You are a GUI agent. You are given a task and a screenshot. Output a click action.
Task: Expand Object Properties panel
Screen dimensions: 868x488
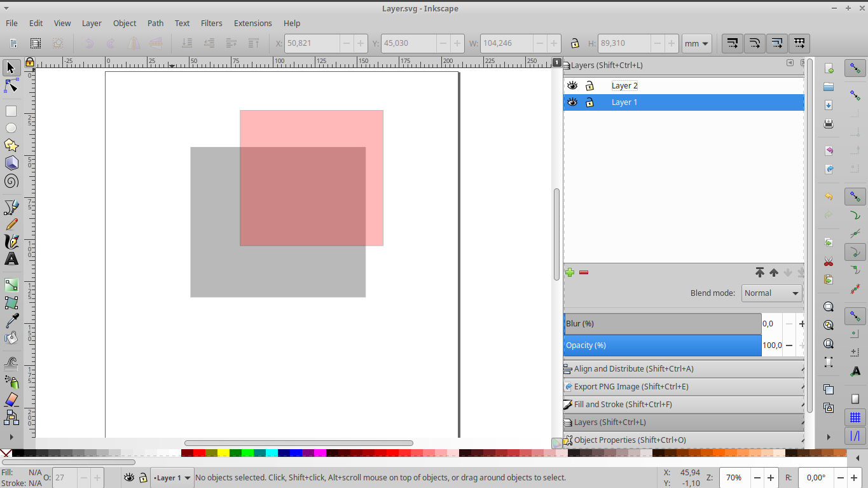(x=684, y=440)
